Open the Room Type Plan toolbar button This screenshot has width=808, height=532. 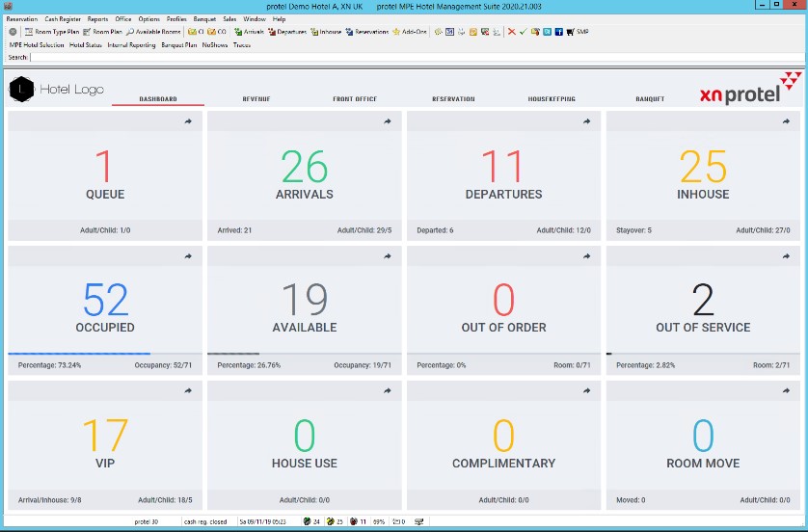tap(56, 32)
